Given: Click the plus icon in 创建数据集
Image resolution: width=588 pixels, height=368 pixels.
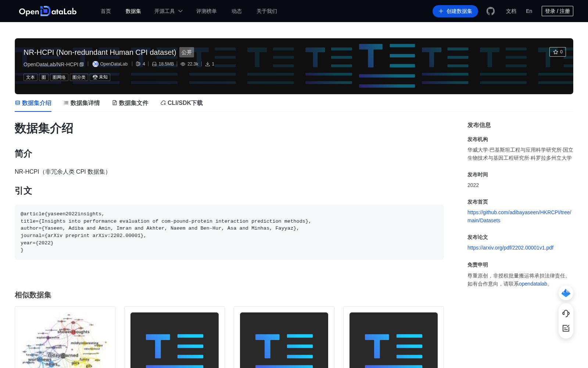Looking at the screenshot, I should [x=441, y=11].
